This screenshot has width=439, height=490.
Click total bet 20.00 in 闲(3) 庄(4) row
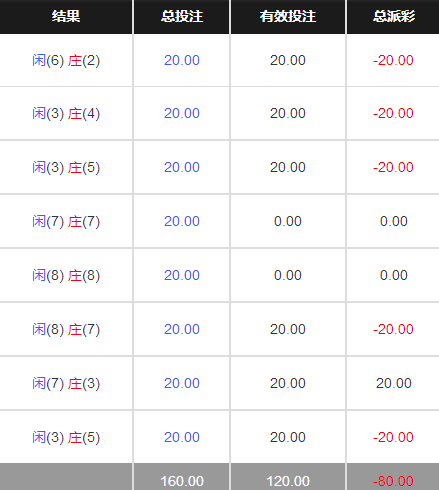[182, 113]
